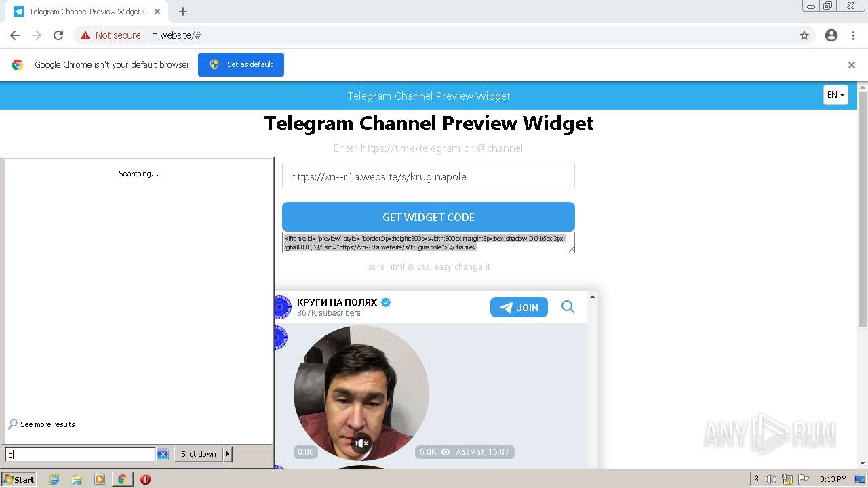Image resolution: width=868 pixels, height=488 pixels.
Task: Show hidden system tray icons
Action: click(756, 479)
